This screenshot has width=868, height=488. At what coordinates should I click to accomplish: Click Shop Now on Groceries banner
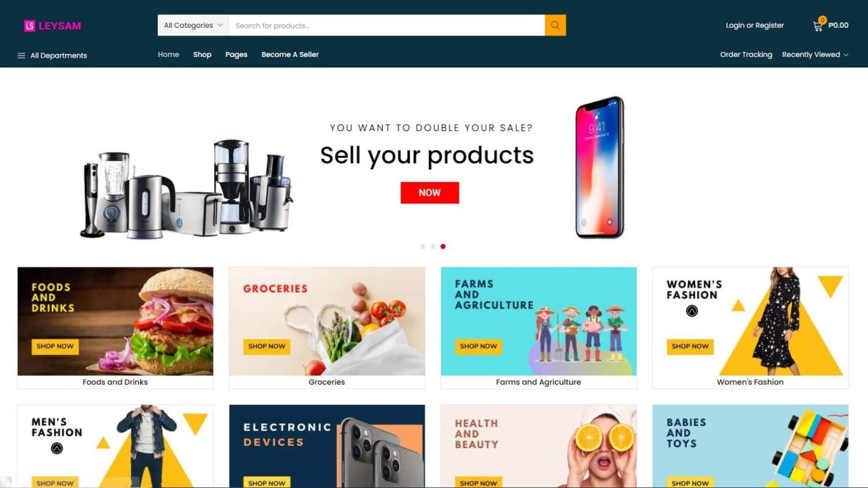[x=267, y=346]
